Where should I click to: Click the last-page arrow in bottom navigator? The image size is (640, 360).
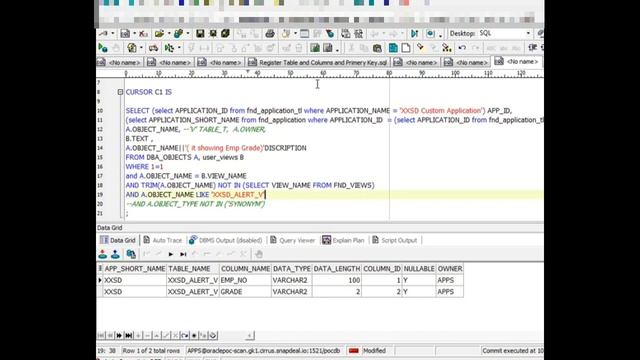[129, 336]
